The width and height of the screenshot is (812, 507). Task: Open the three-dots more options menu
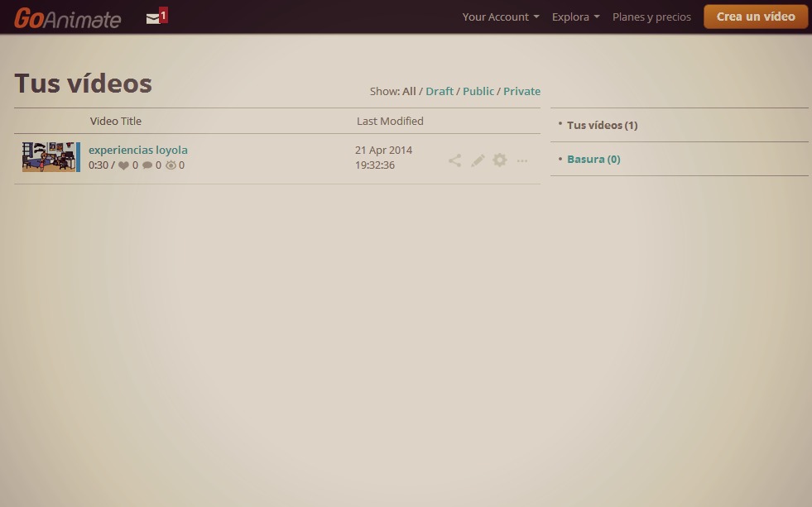click(x=522, y=160)
